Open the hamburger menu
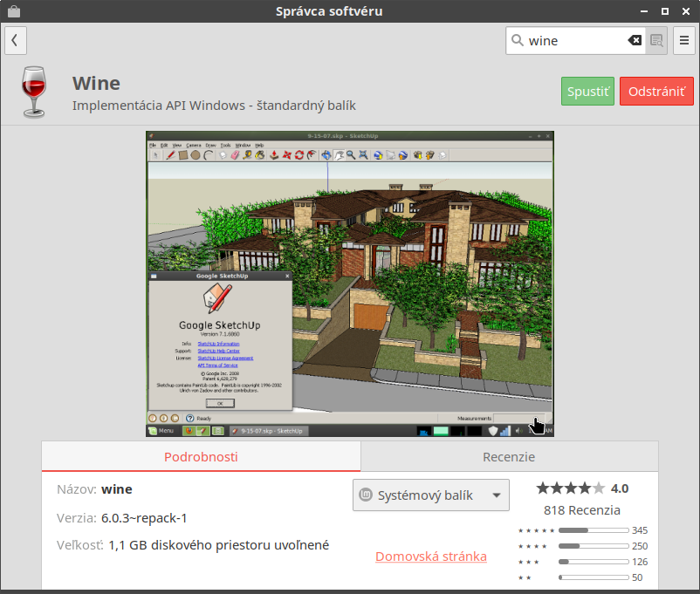Viewport: 700px width, 594px height. [683, 40]
